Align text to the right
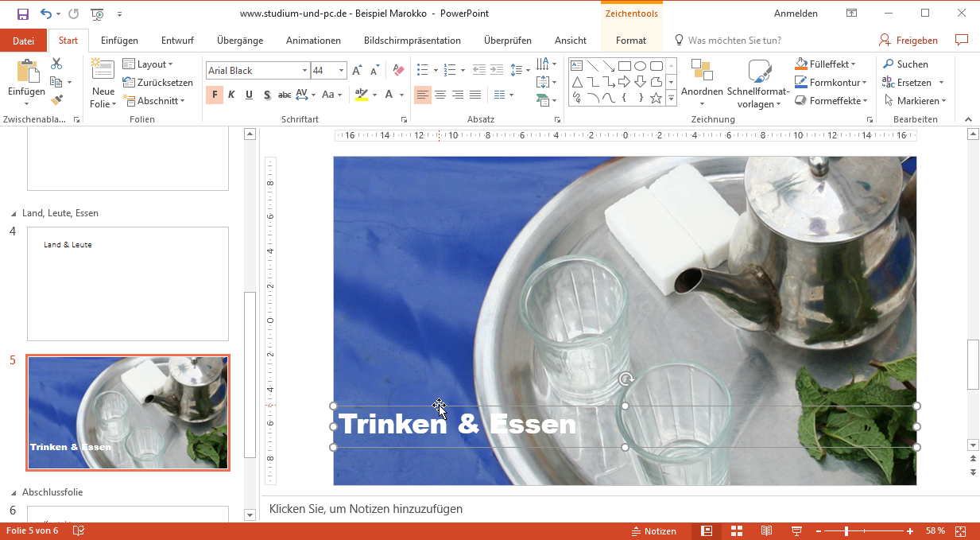 (x=458, y=95)
